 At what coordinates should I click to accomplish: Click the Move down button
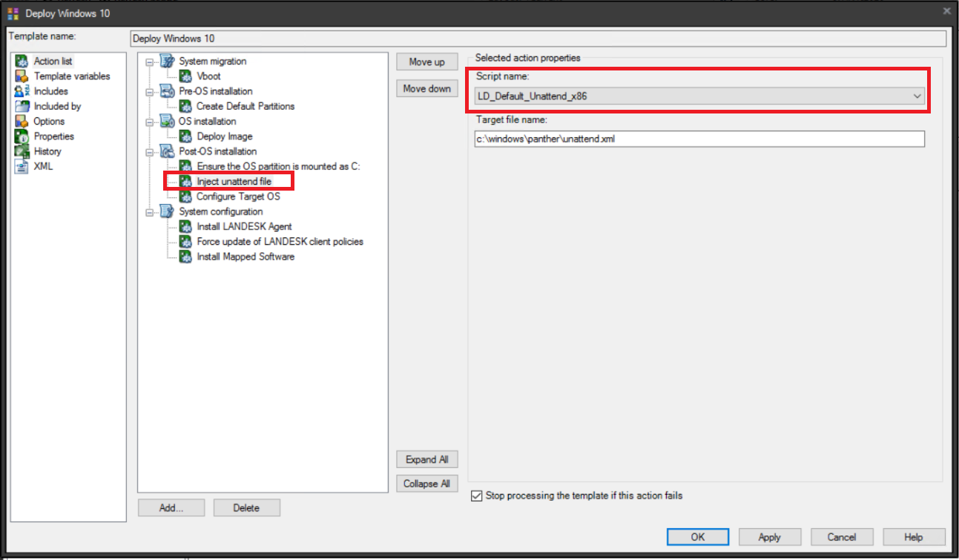click(x=427, y=89)
